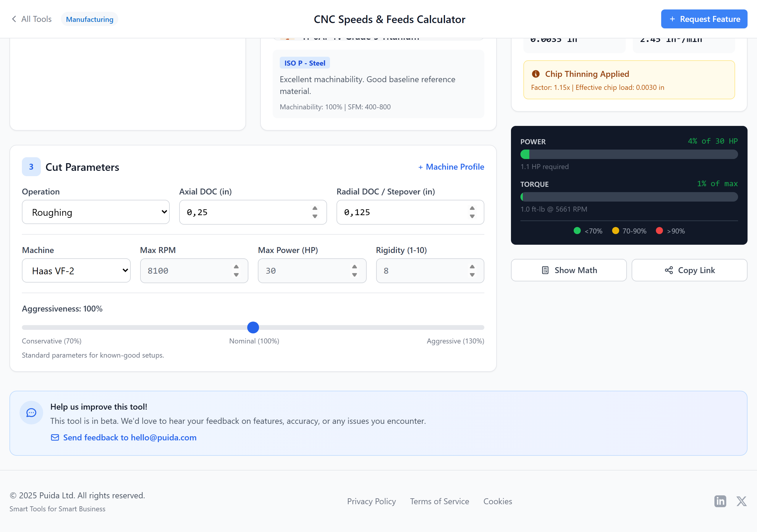Screen dimensions: 757x532
Task: Click the Request Feature button
Action: pos(704,19)
